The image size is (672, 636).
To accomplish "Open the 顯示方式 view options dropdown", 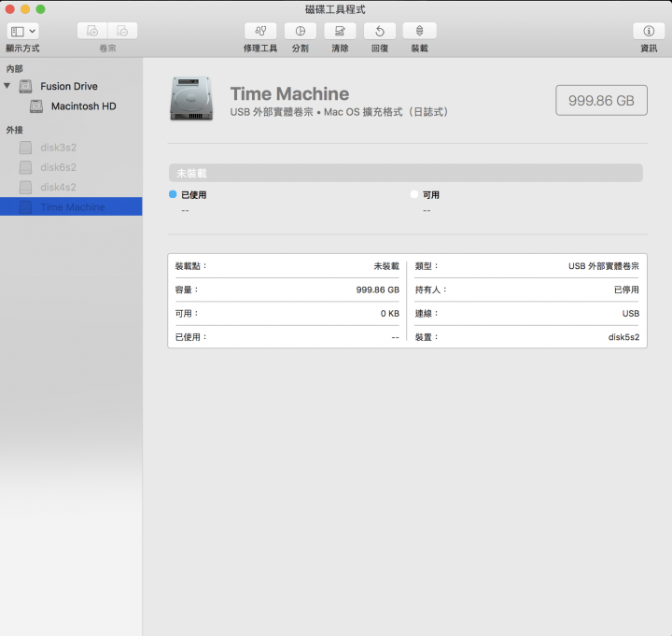I will 22,31.
